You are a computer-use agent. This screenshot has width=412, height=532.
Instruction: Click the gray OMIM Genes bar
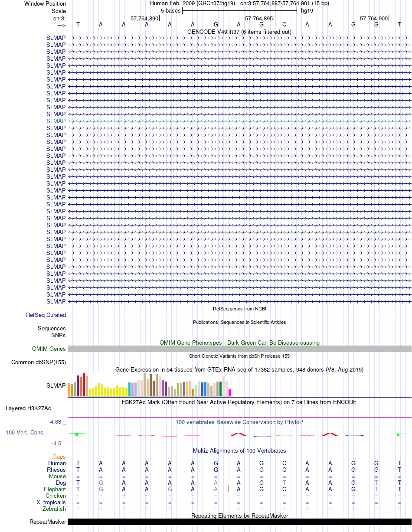coord(239,349)
